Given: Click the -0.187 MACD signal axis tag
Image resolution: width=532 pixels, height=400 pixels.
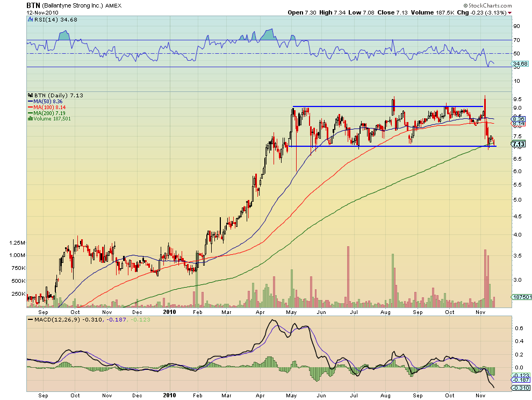Looking at the screenshot, I should (x=521, y=380).
